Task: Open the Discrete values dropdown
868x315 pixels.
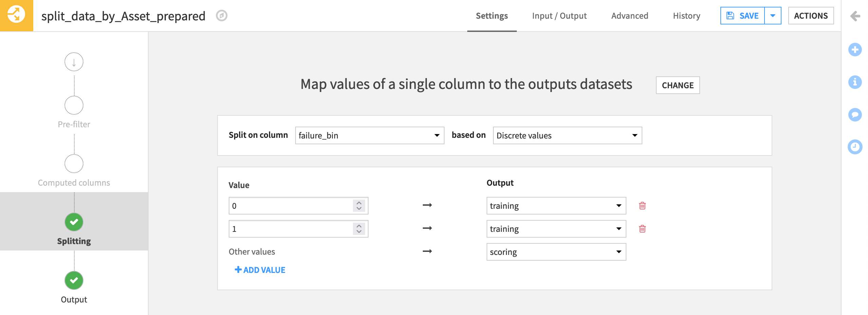Action: tap(567, 135)
